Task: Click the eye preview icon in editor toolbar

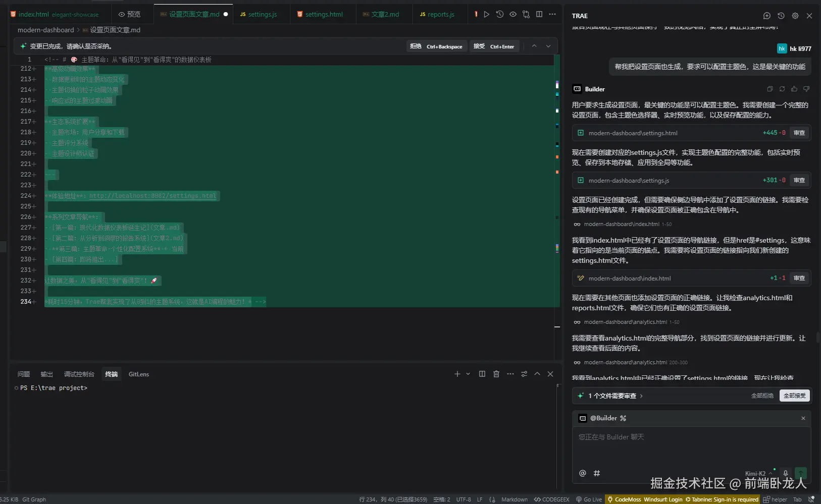Action: (x=513, y=14)
